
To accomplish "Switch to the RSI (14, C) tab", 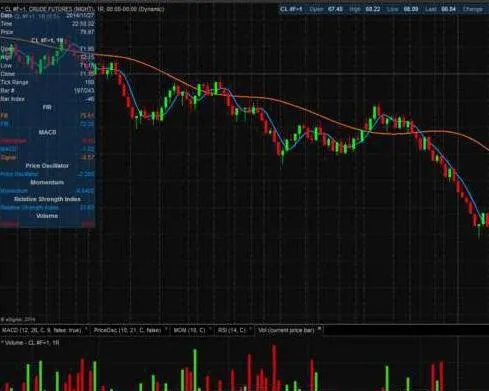I will [231, 330].
